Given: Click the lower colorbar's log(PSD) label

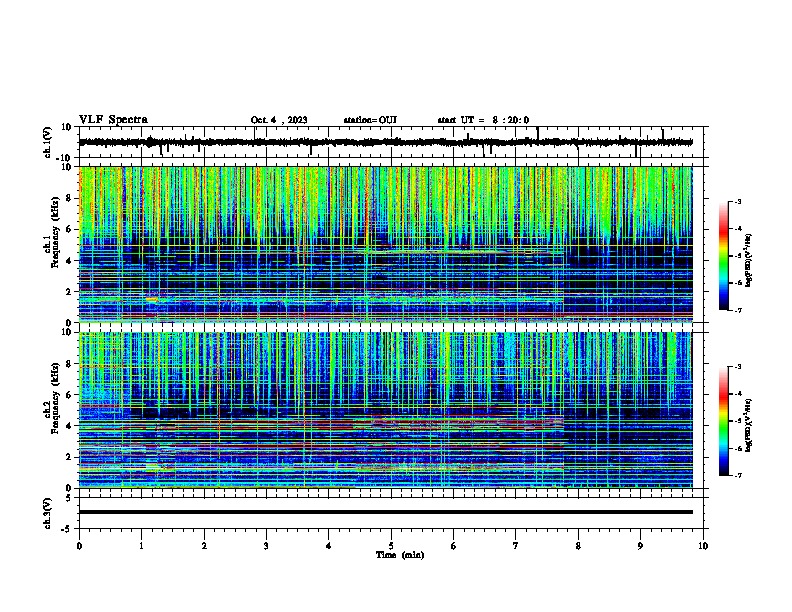Looking at the screenshot, I should pos(748,425).
